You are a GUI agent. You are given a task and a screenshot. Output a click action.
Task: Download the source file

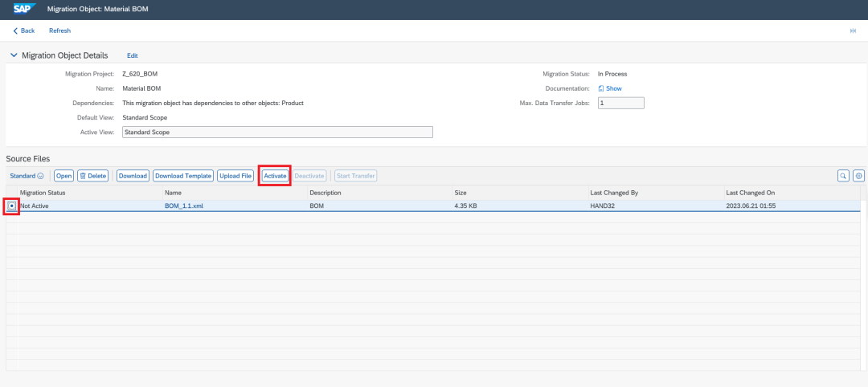point(133,176)
